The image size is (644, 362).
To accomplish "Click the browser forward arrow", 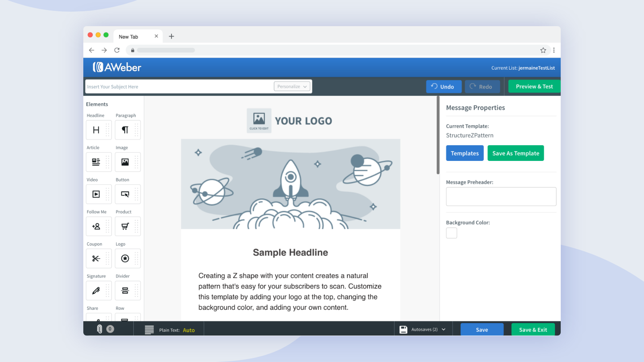I will click(x=104, y=50).
